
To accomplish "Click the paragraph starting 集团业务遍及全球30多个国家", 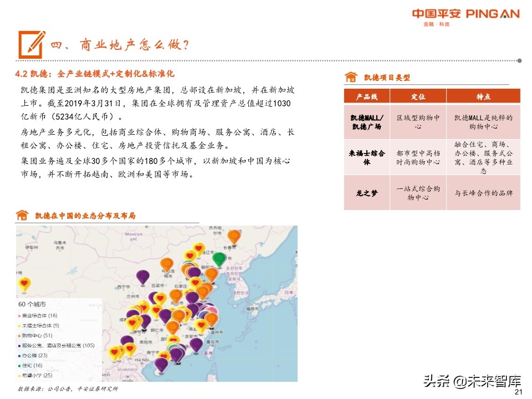I will pyautogui.click(x=155, y=167).
